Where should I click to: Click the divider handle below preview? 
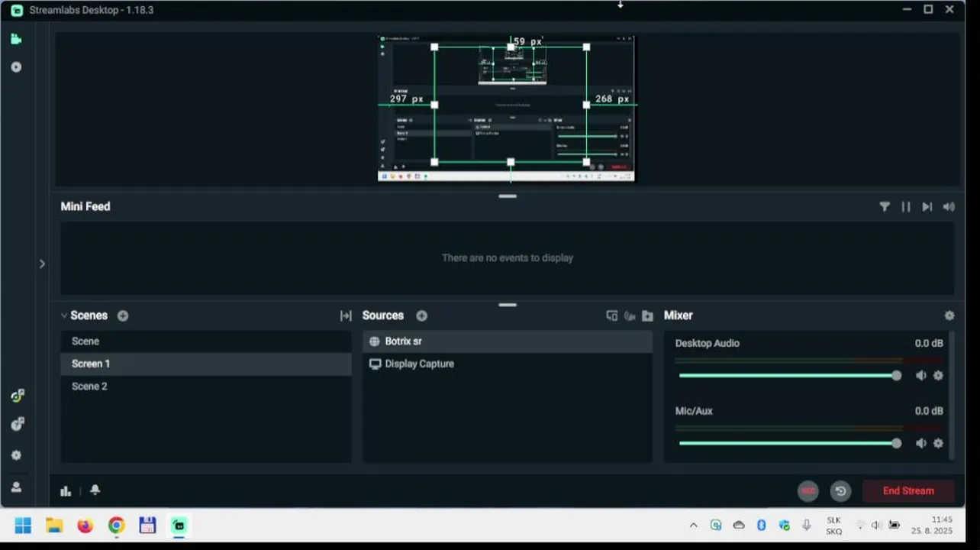[508, 196]
